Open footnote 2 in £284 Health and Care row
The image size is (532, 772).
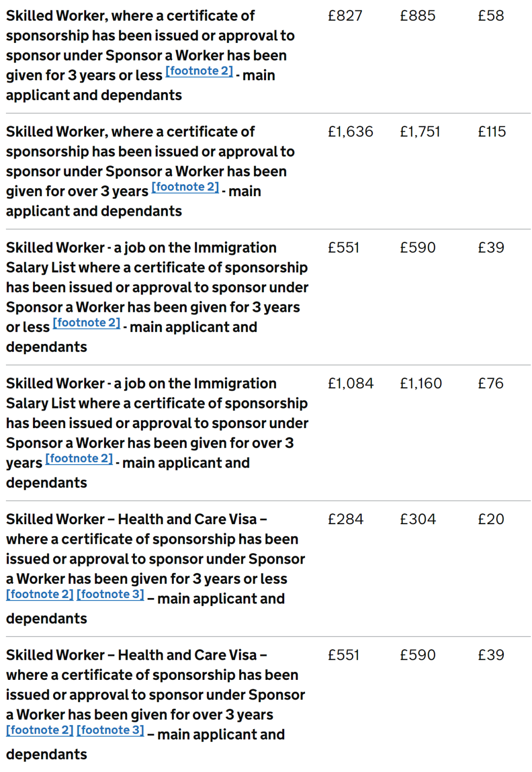pos(40,595)
